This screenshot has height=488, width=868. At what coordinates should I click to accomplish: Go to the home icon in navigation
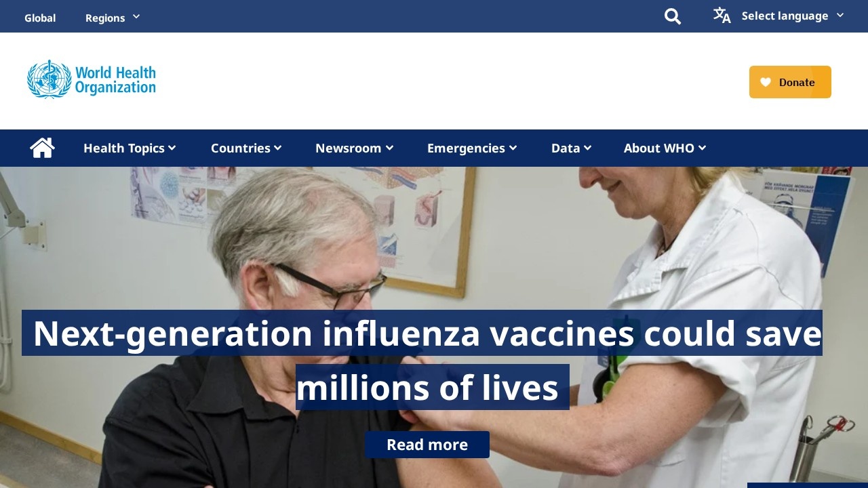[x=42, y=148]
